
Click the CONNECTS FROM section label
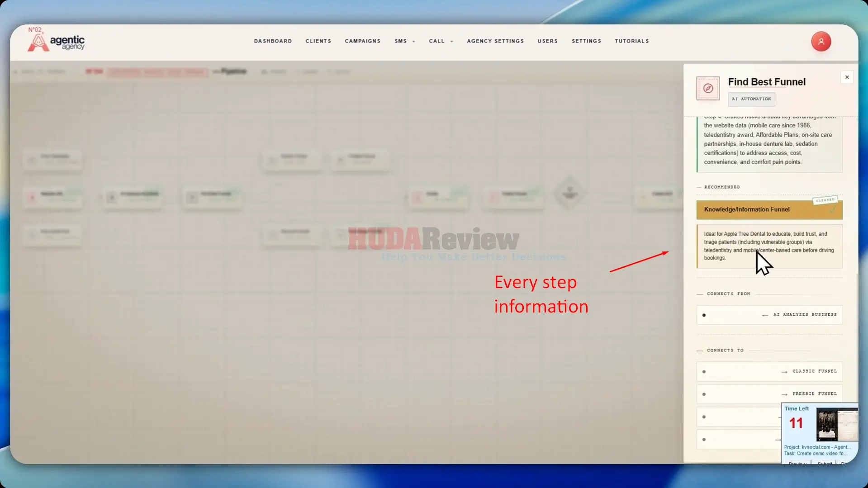click(728, 294)
